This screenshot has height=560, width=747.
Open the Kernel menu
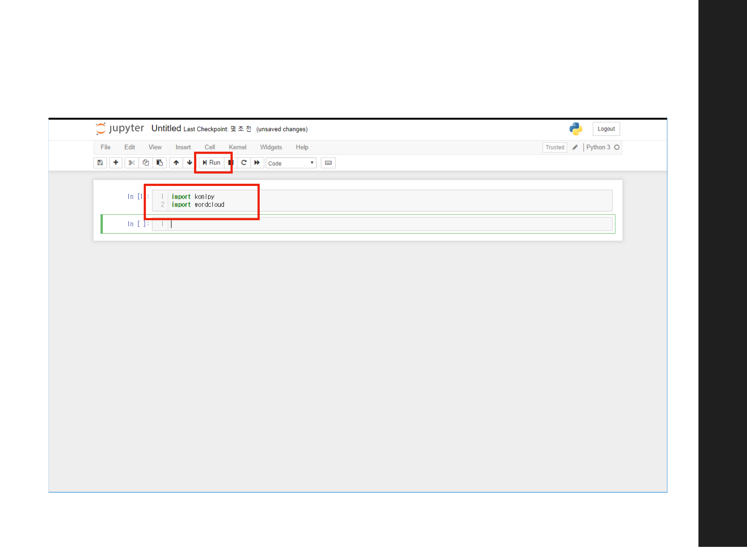click(237, 147)
